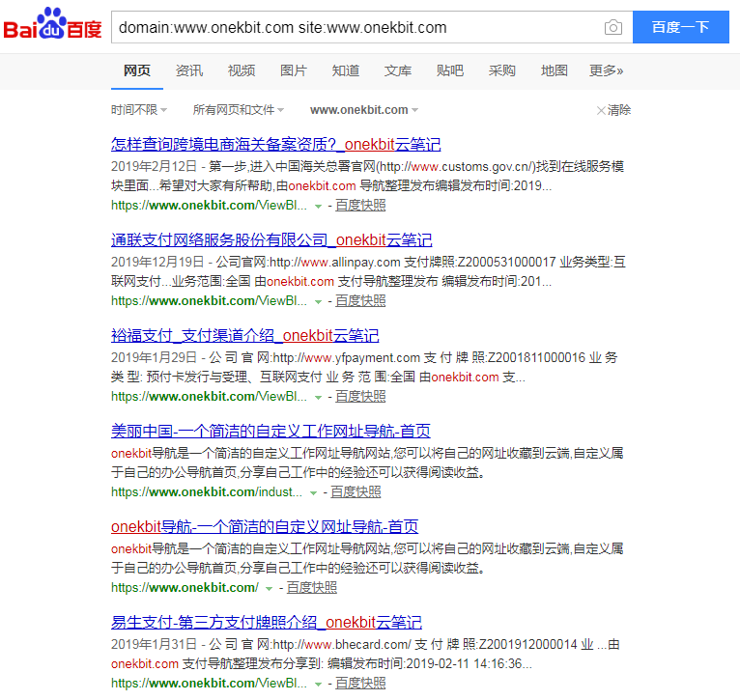Viewport: 740px width, 700px height.
Task: Open the 时间不限 time filter dropdown
Action: [139, 110]
